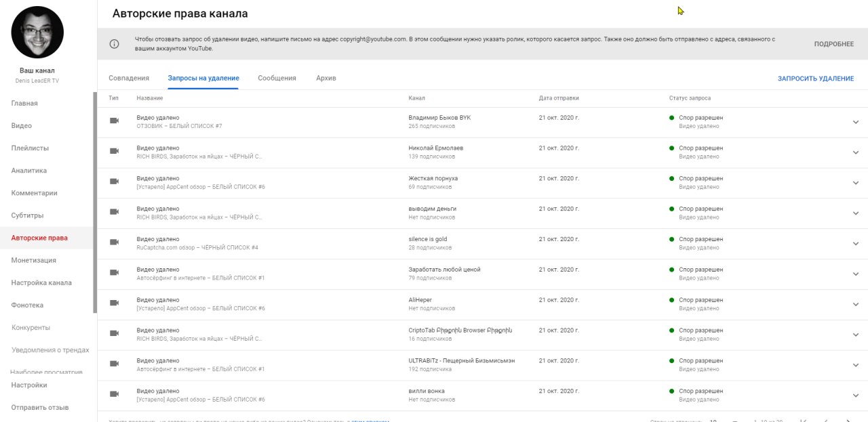Open Конкуренты in the sidebar
The image size is (868, 422).
click(x=31, y=327)
